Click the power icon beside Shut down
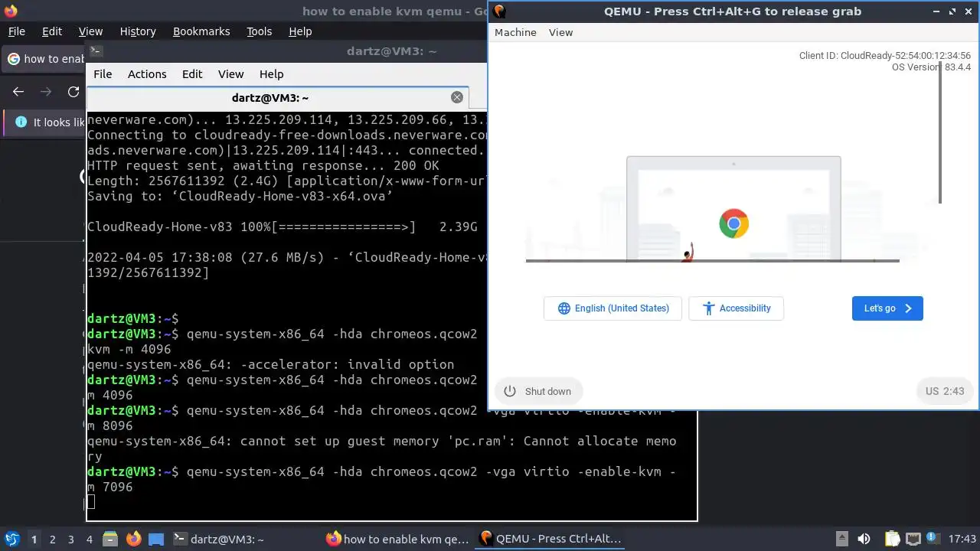Viewport: 980px width, 551px height. (x=510, y=391)
